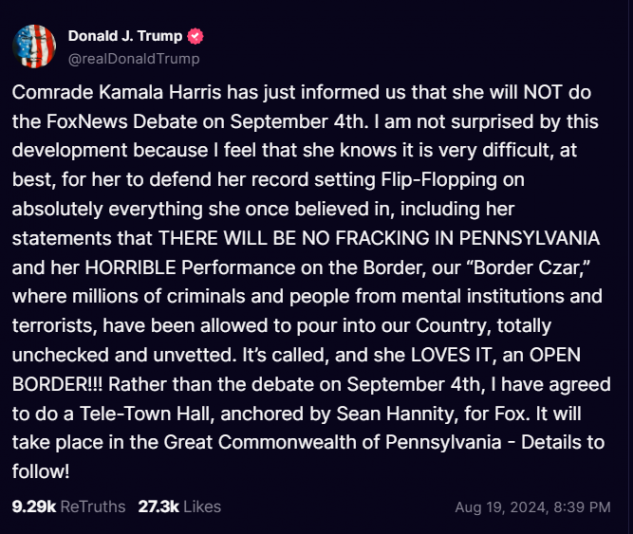
Task: Open Donald J. Trump's profile avatar
Action: click(34, 46)
